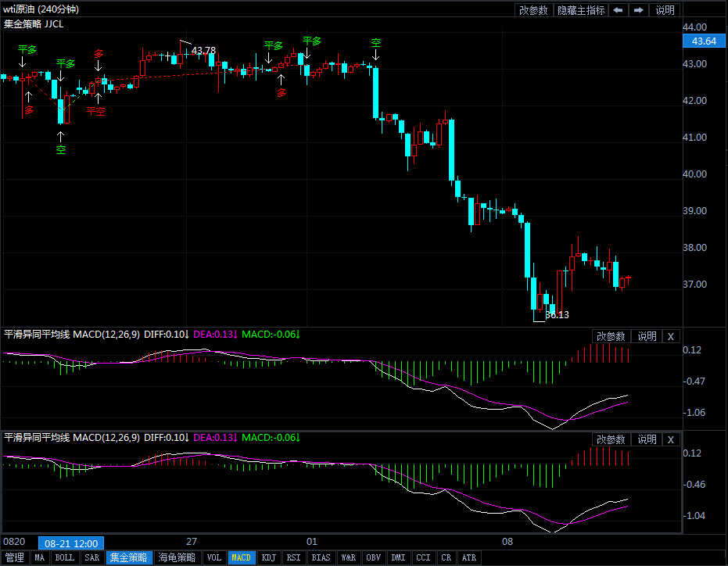The height and width of the screenshot is (566, 728).
Task: Click the right arrow button in main chart header
Action: click(x=639, y=10)
